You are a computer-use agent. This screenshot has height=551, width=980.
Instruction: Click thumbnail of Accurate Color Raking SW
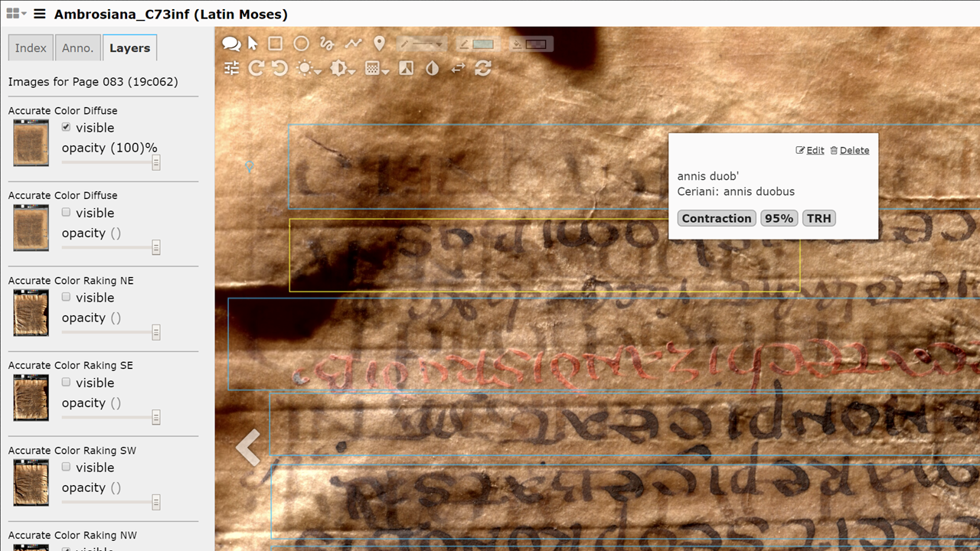pos(31,482)
